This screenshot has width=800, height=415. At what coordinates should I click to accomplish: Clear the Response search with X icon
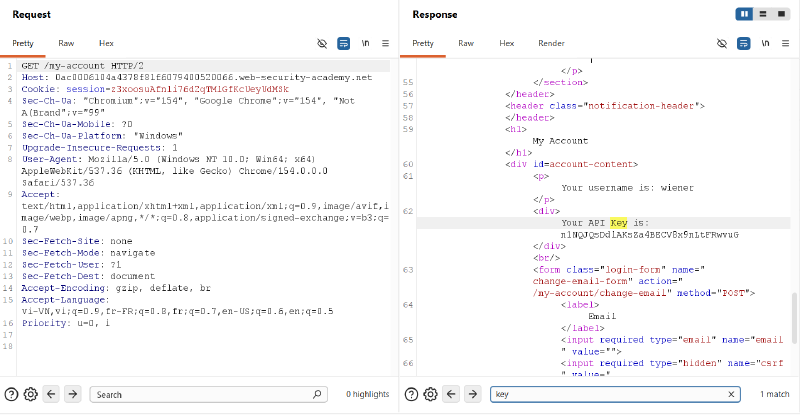pyautogui.click(x=731, y=394)
